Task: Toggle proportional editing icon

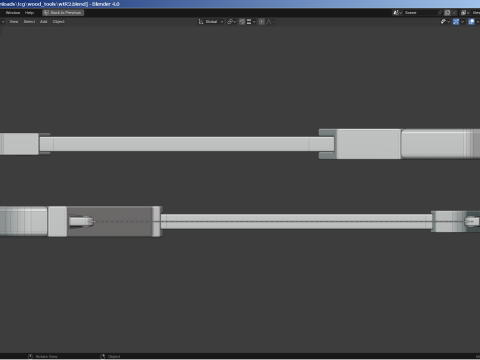Action: pyautogui.click(x=262, y=22)
